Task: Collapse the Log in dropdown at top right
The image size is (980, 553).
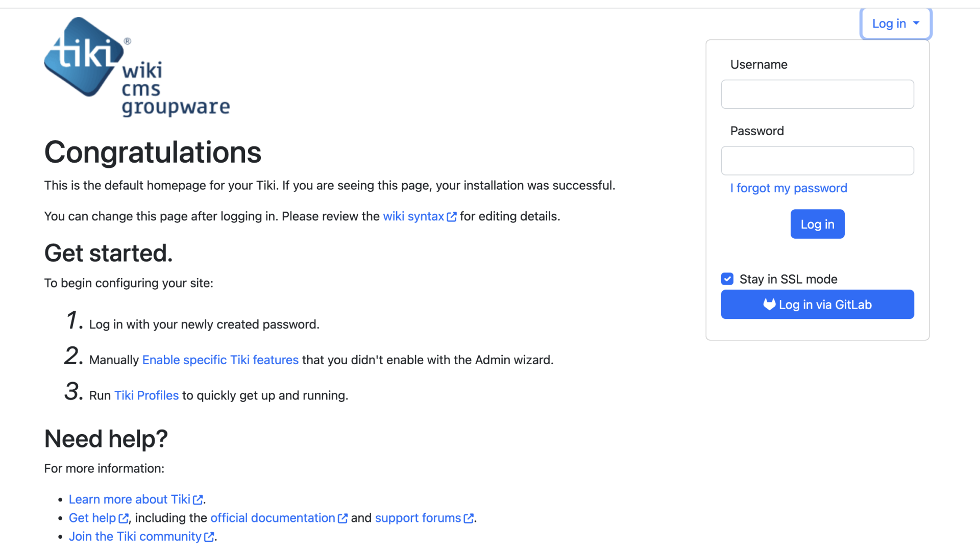Action: (x=896, y=23)
